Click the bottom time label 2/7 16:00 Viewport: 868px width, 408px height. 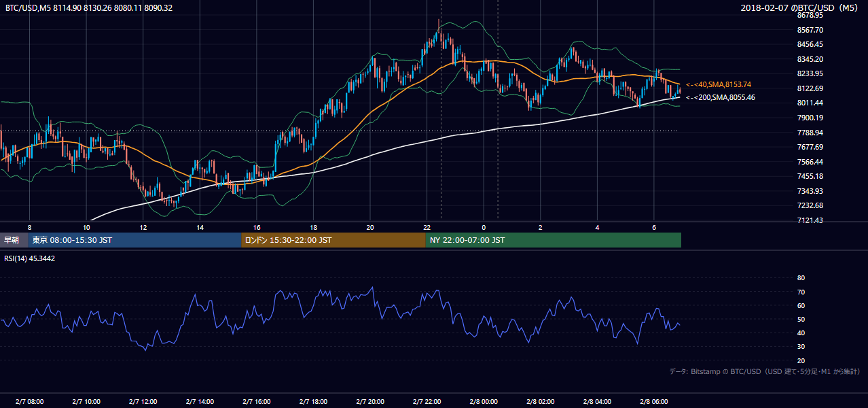click(x=257, y=401)
